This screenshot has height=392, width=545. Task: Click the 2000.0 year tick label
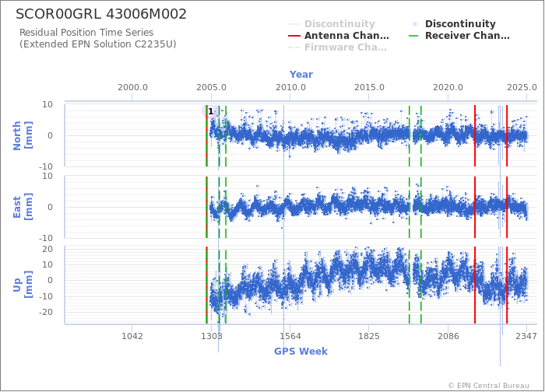(x=132, y=87)
